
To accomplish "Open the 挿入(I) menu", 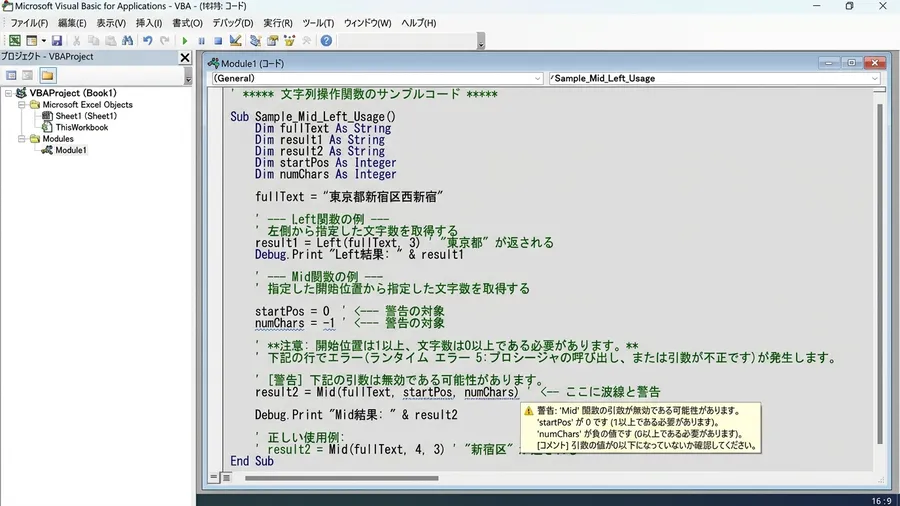I will point(149,23).
